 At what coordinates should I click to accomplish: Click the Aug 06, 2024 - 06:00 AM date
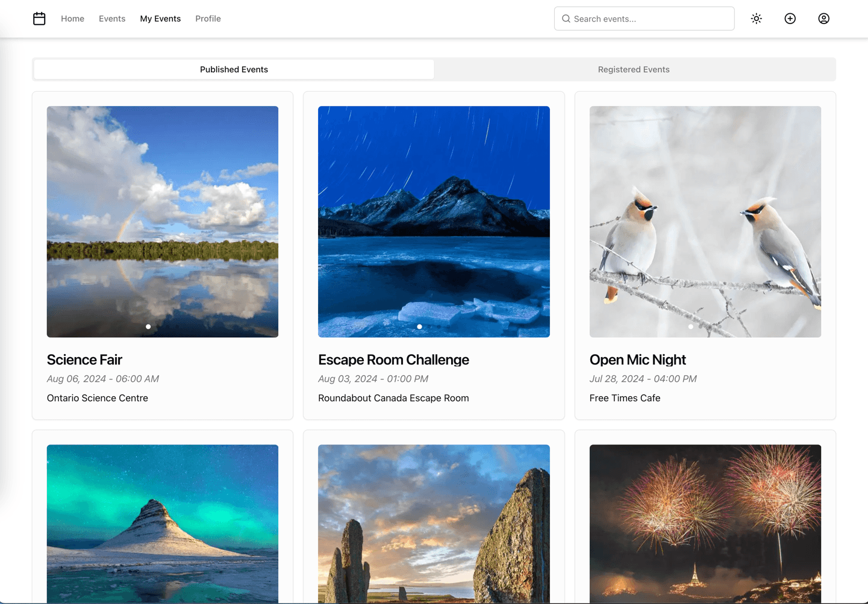point(103,379)
